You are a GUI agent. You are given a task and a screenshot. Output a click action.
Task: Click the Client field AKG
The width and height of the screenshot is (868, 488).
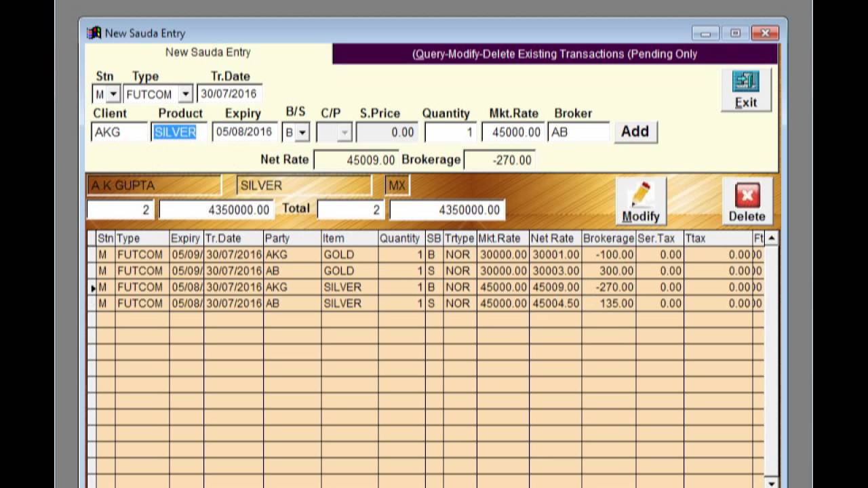(x=119, y=132)
